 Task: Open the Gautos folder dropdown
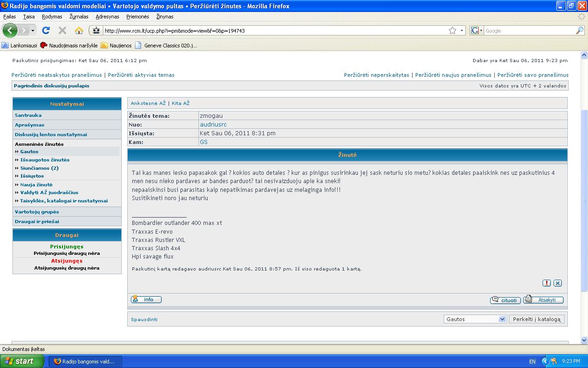click(x=475, y=319)
